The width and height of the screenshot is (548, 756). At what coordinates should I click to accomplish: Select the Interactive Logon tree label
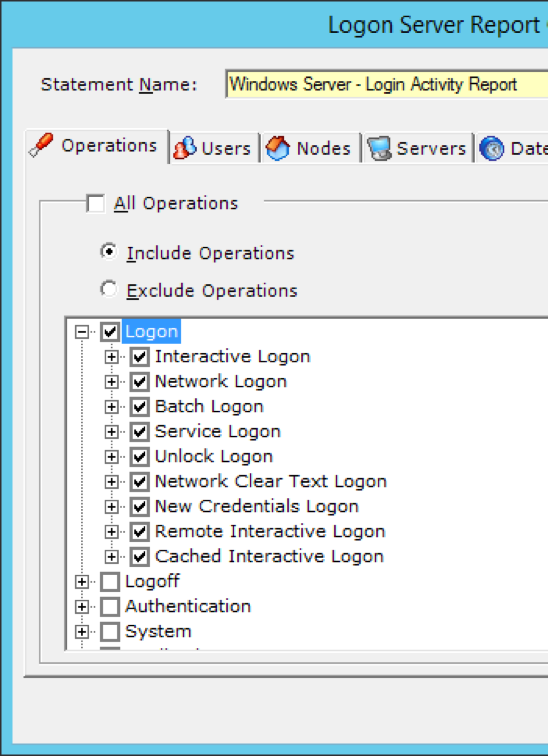[x=232, y=357]
